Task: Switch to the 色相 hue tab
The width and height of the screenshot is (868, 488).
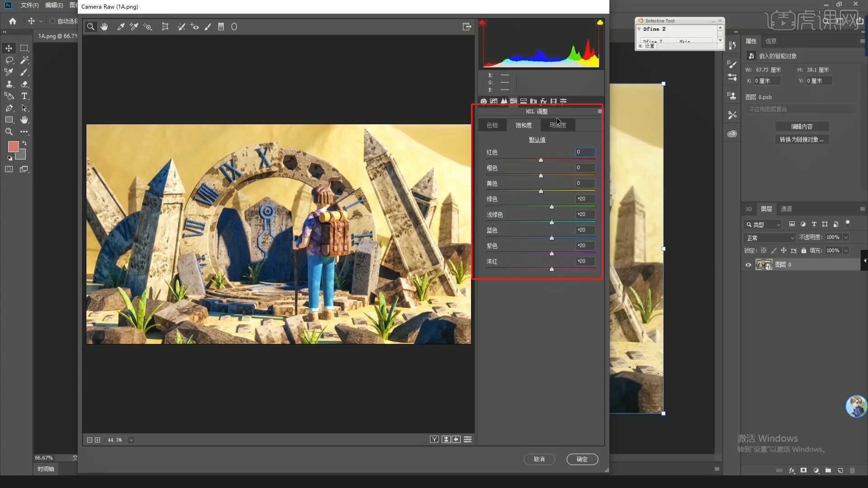Action: pos(492,125)
